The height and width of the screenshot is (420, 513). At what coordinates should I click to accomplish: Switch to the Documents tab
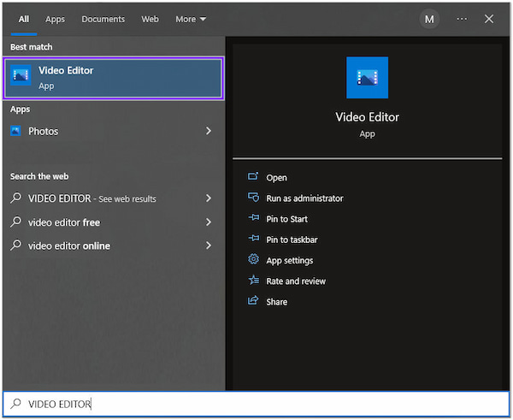tap(103, 20)
